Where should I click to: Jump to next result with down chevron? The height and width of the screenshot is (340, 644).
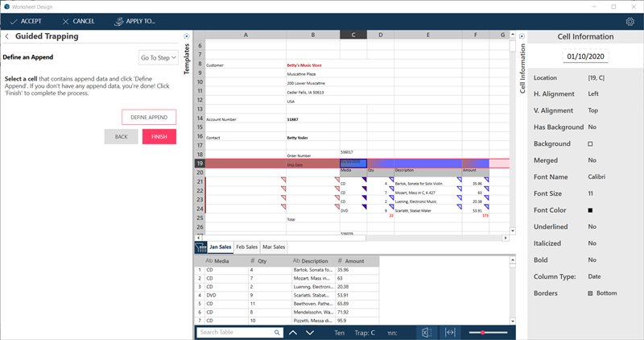click(310, 332)
